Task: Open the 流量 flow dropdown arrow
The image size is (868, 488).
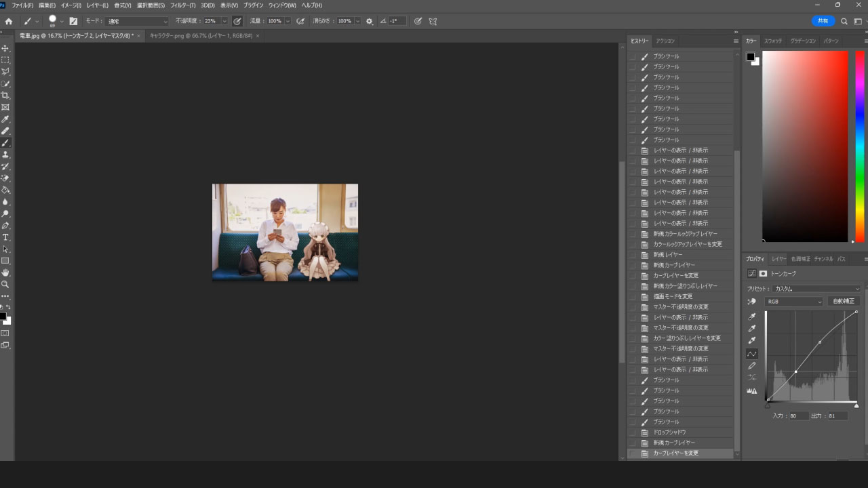Action: (288, 21)
